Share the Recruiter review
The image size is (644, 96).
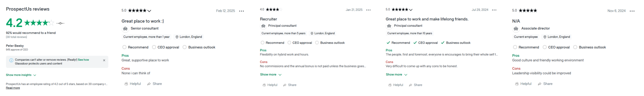[x=290, y=85]
